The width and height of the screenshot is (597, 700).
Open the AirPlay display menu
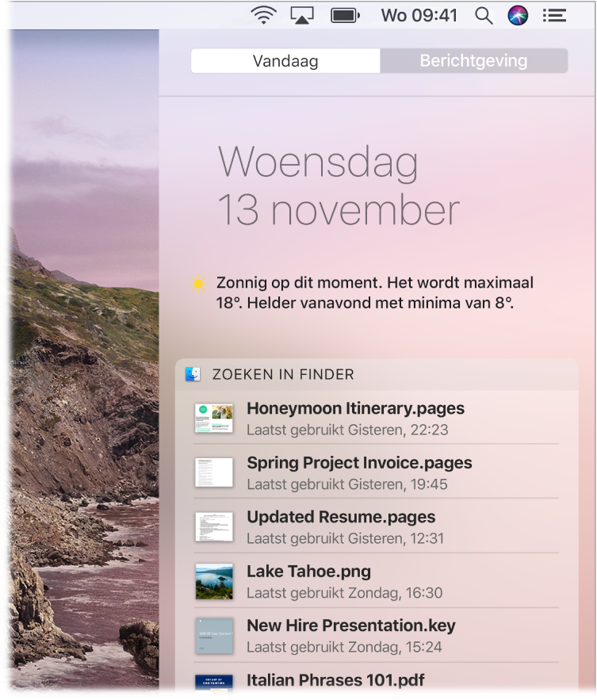[302, 16]
